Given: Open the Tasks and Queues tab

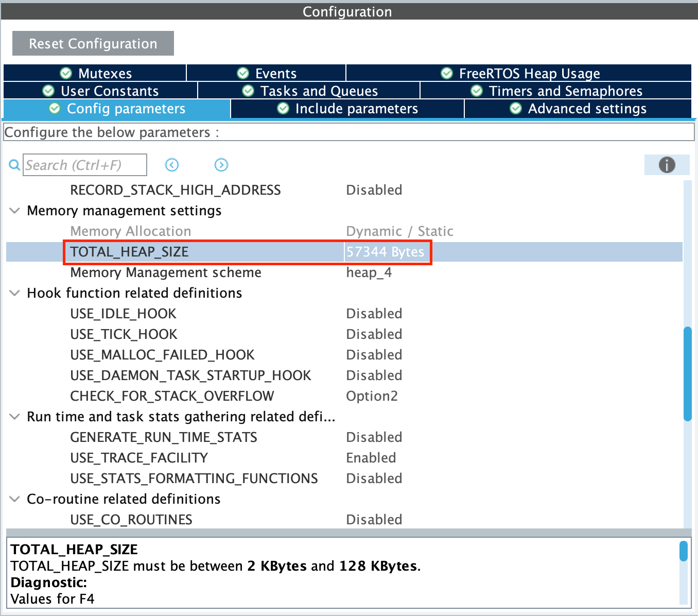Looking at the screenshot, I should point(309,91).
